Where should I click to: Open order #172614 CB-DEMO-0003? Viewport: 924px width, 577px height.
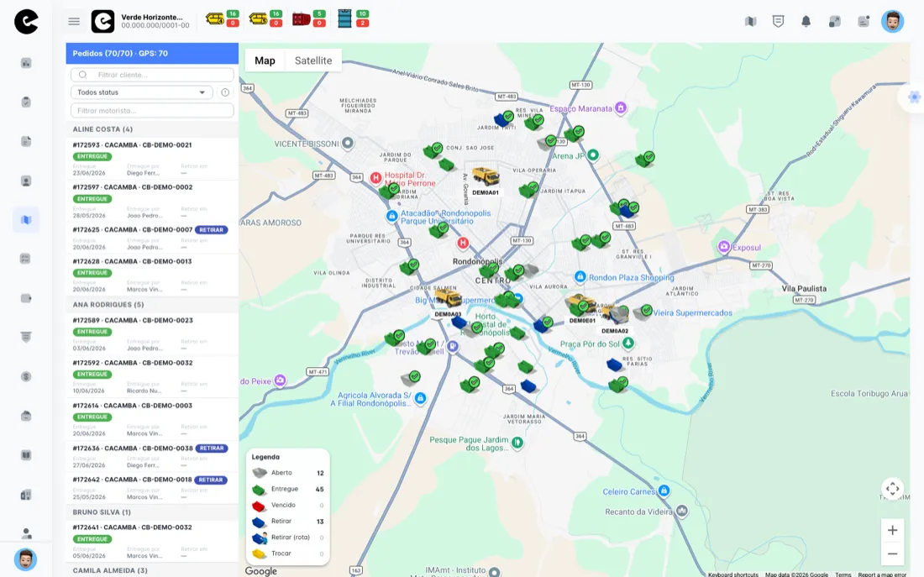(x=152, y=420)
